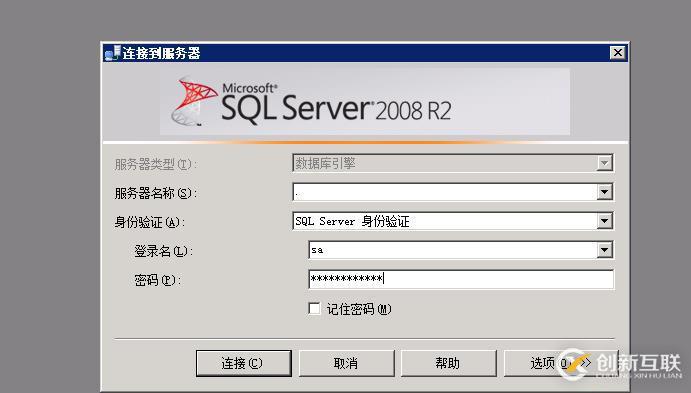691x393 pixels.
Task: Click the 密码(P) label
Action: [158, 280]
